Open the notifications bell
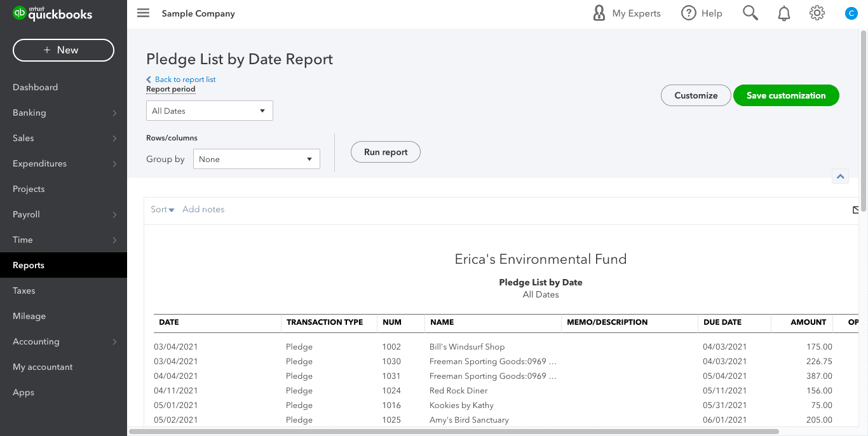Image resolution: width=868 pixels, height=436 pixels. click(x=784, y=13)
